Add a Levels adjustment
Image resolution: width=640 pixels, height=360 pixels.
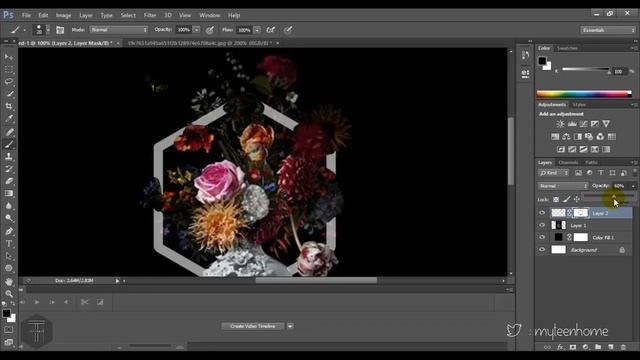tap(572, 124)
